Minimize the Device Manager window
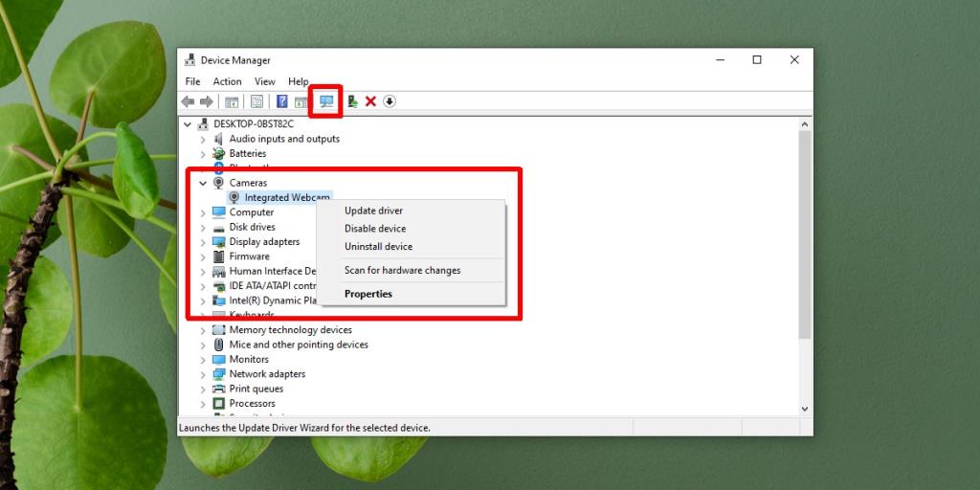Image resolution: width=980 pixels, height=490 pixels. pyautogui.click(x=720, y=60)
